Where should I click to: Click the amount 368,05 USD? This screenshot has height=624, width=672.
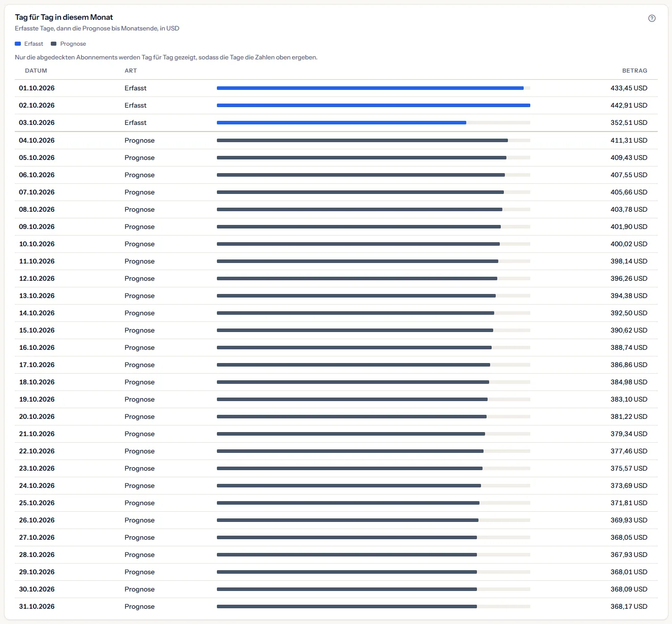click(629, 537)
